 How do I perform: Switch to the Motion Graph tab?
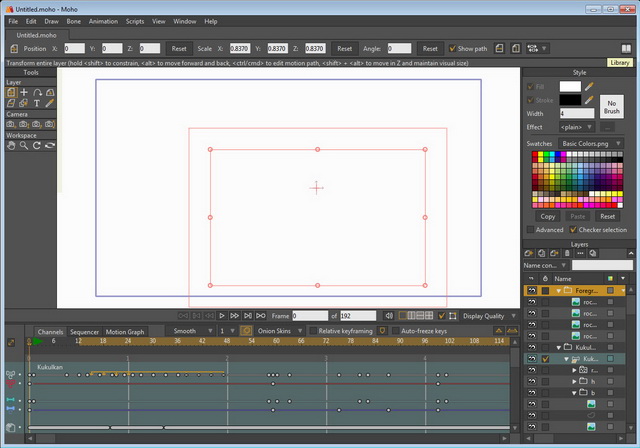coord(125,331)
